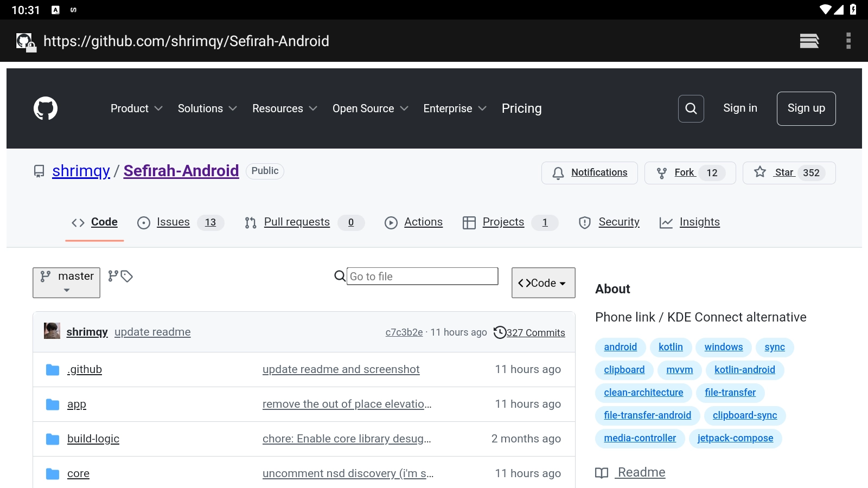Expand the Open Source navigation menu

click(x=370, y=108)
